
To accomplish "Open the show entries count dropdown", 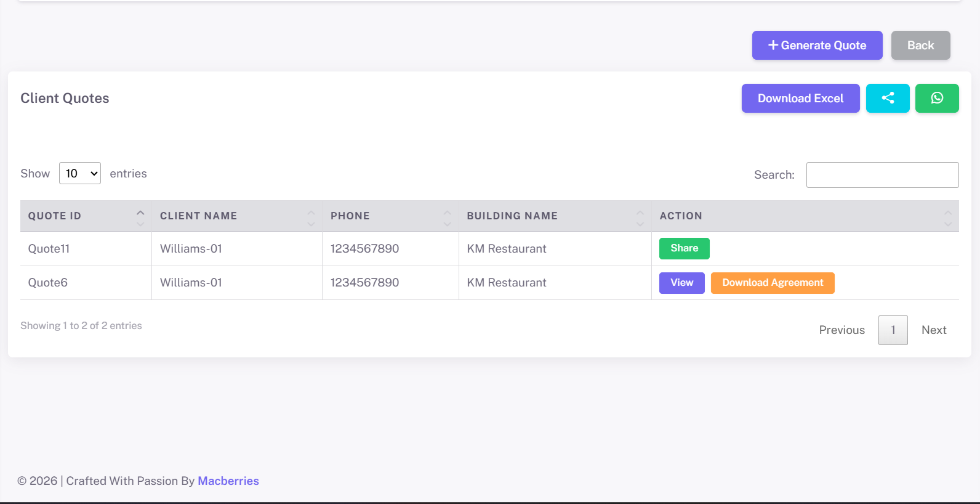I will (80, 174).
